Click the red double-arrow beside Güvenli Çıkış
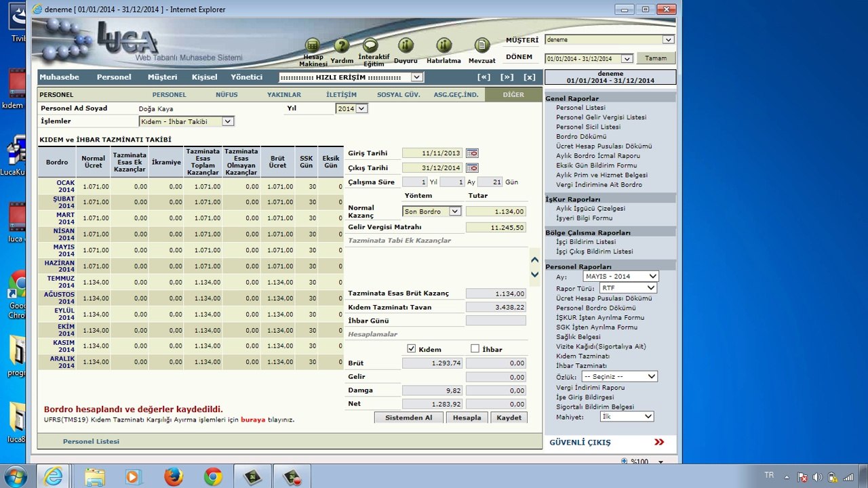Image resolution: width=868 pixels, height=488 pixels. pyautogui.click(x=659, y=443)
